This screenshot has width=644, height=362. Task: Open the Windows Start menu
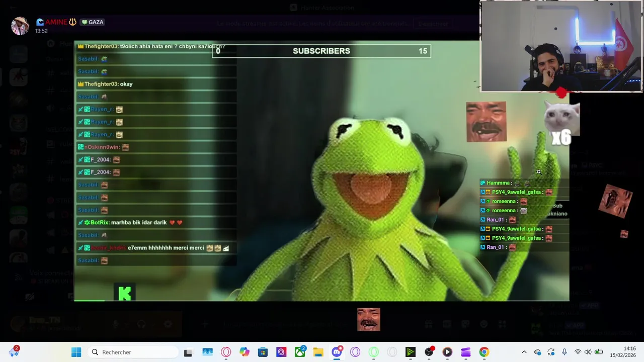pyautogui.click(x=76, y=352)
